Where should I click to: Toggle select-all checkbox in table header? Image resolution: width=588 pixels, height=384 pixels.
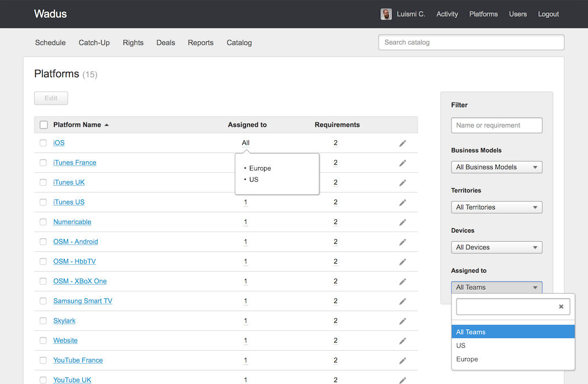[x=43, y=125]
